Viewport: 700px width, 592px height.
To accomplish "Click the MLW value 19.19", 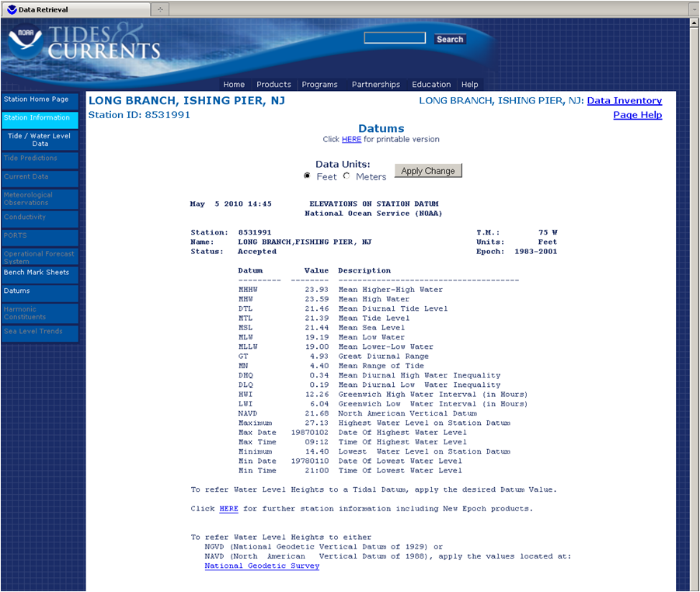I will pos(316,337).
